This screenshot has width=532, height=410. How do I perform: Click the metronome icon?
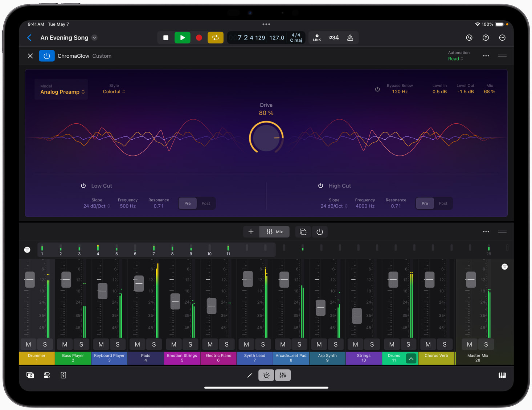[350, 38]
